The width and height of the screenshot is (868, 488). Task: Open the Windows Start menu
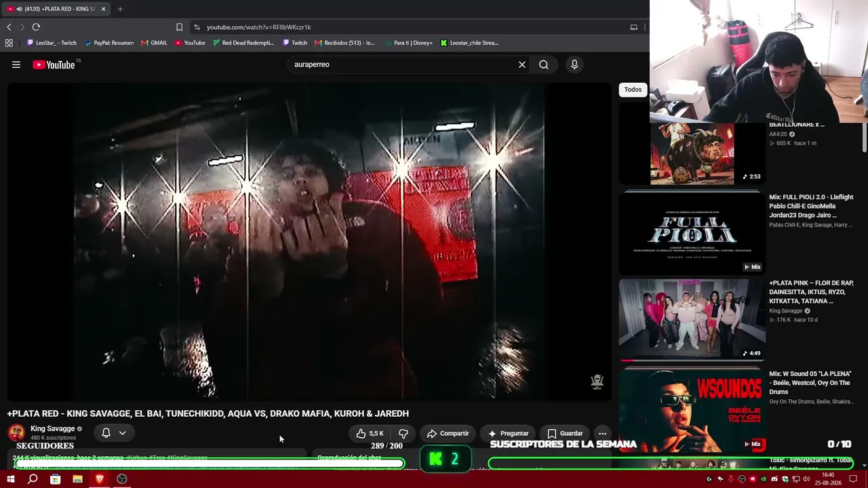[x=10, y=479]
